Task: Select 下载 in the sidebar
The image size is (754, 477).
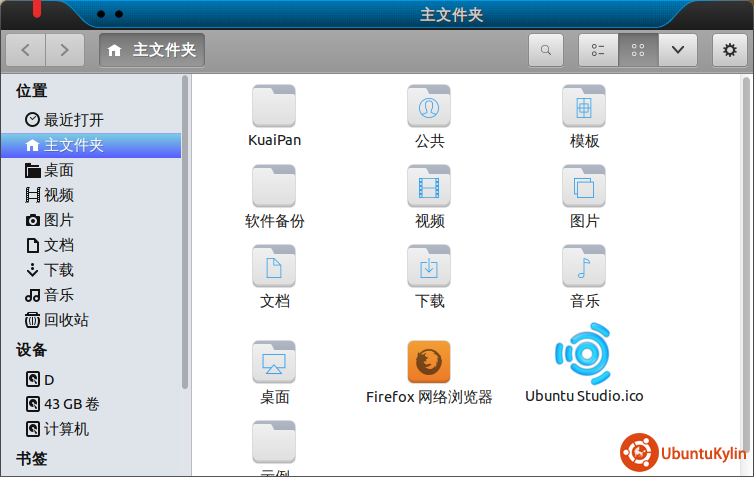Action: coord(58,270)
